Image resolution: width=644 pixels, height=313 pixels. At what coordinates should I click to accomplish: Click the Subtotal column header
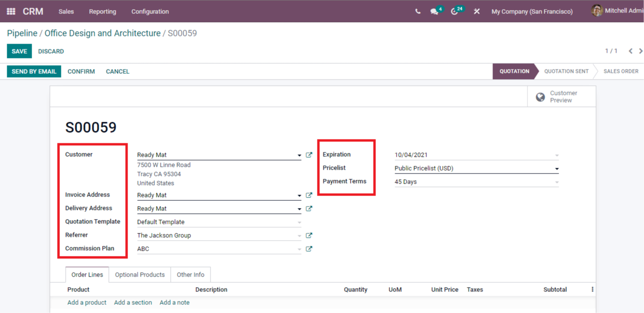click(555, 290)
